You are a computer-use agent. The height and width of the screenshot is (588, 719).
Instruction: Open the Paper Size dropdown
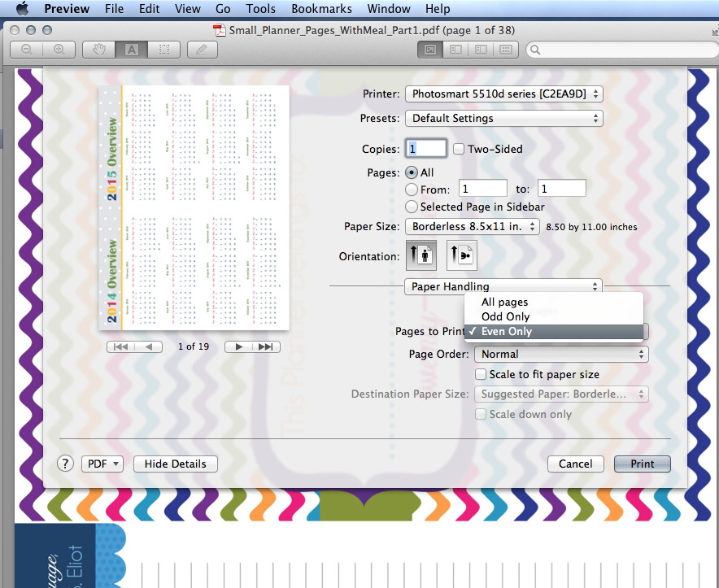(472, 227)
